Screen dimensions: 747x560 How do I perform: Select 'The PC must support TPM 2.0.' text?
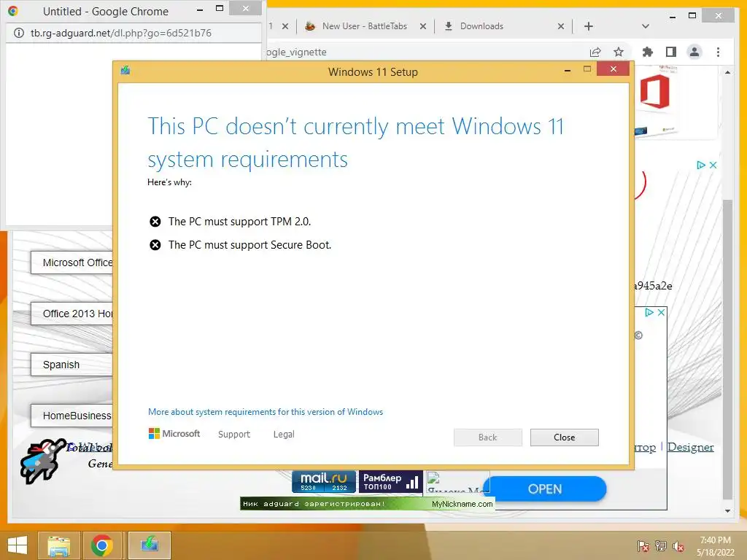239,222
